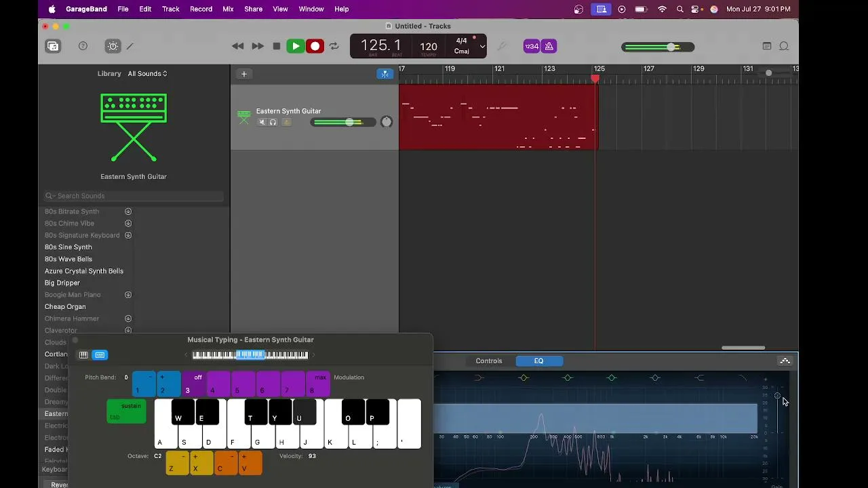Viewport: 868px width, 488px height.
Task: Select the Musical Typing computer keyboard view
Action: (100, 354)
